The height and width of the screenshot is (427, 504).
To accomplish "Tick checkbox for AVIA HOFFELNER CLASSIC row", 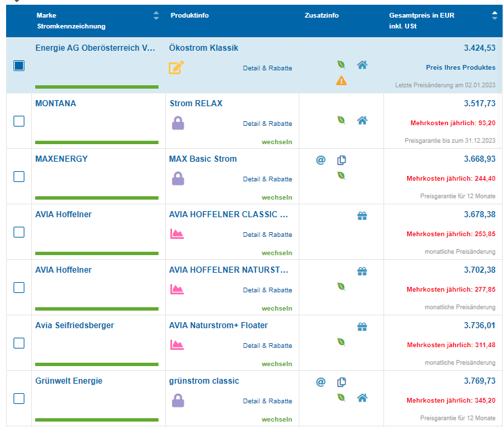I will coord(19,232).
